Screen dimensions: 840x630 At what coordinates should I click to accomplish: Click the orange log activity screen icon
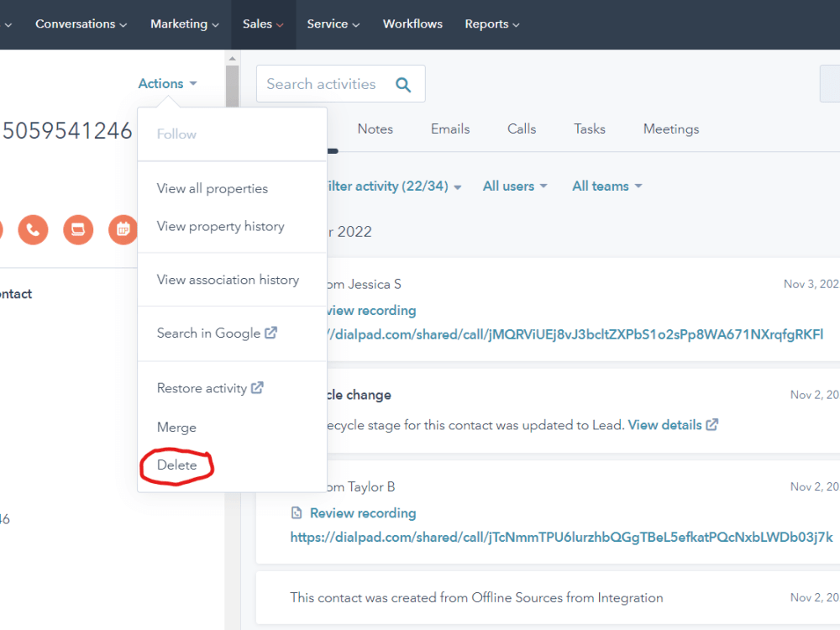click(x=78, y=230)
